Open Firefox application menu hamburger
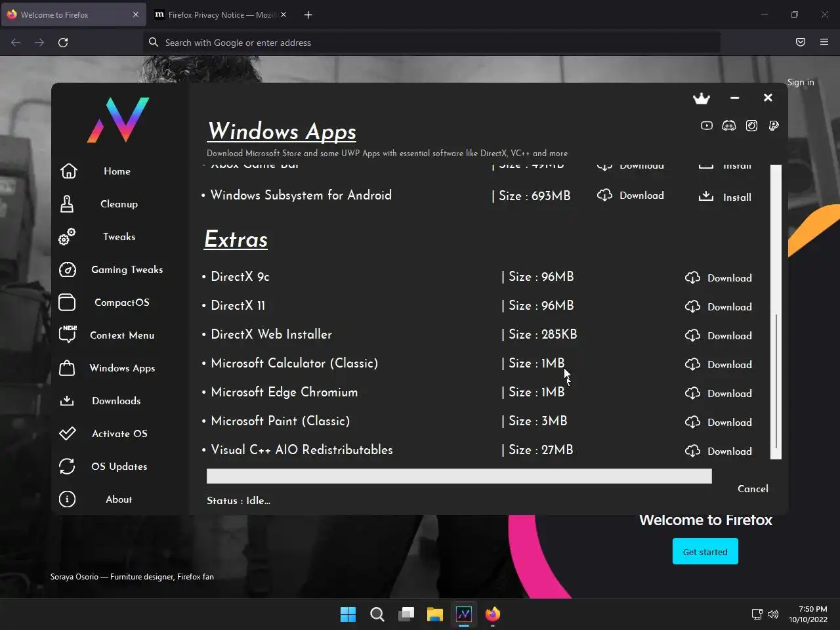Screen dimensions: 840x630 point(824,43)
